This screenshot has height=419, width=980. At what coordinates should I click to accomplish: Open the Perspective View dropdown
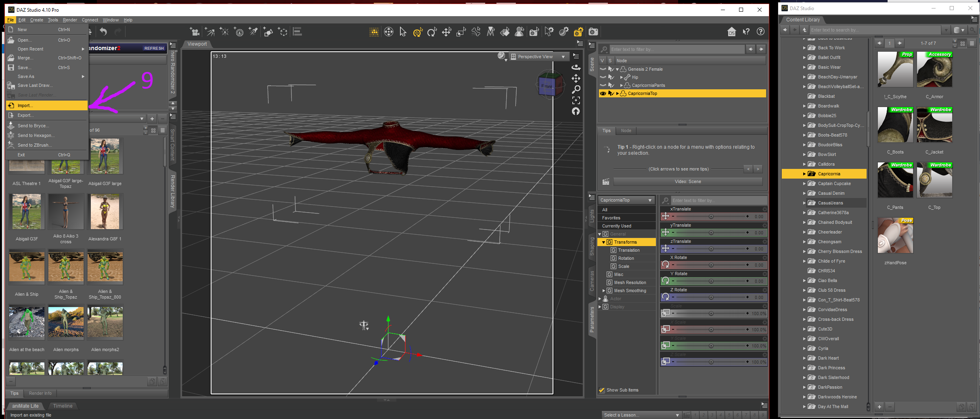538,57
